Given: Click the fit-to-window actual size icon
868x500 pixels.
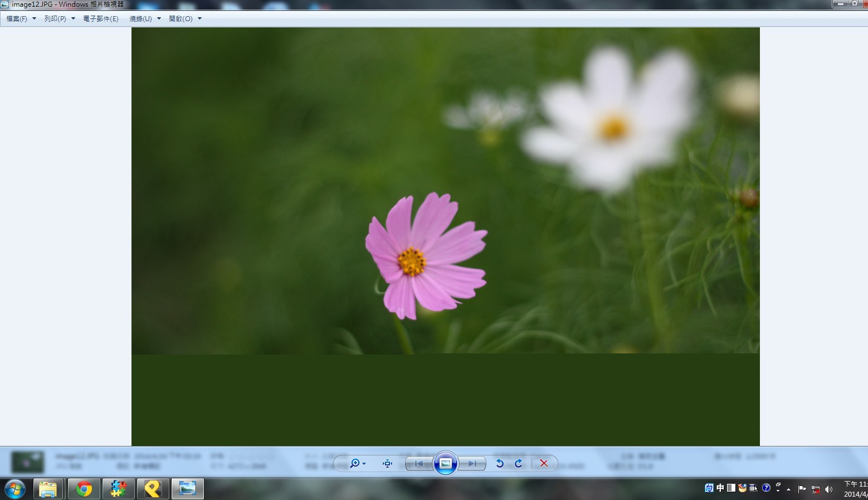Looking at the screenshot, I should click(x=388, y=464).
